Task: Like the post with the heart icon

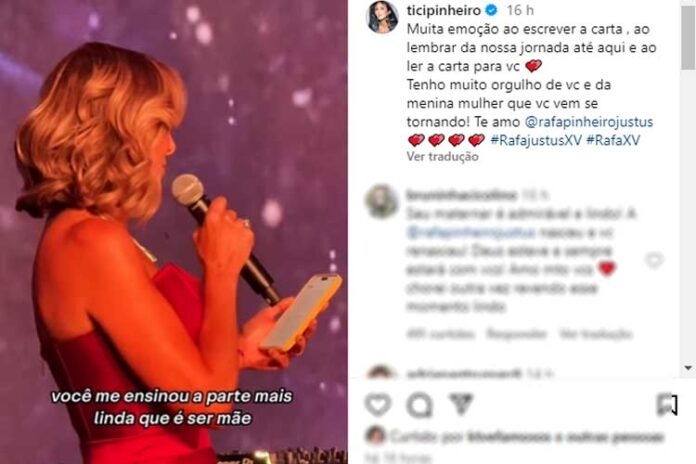Action: [x=378, y=405]
